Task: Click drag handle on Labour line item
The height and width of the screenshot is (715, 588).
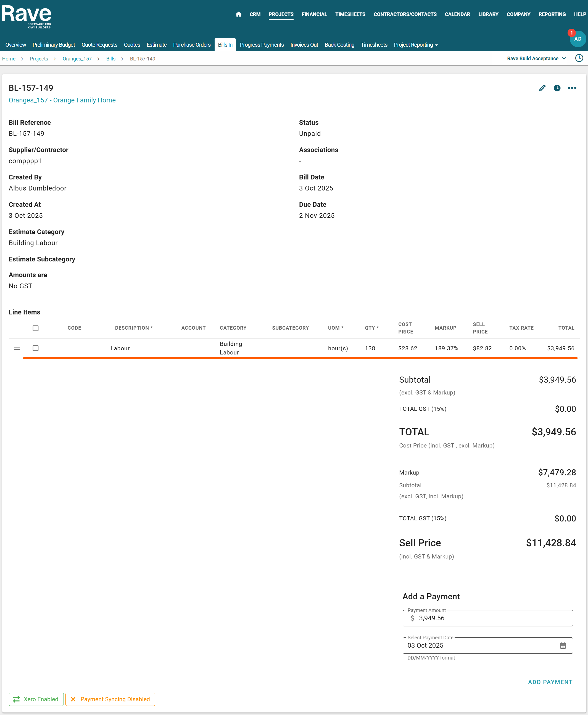Action: click(x=17, y=348)
